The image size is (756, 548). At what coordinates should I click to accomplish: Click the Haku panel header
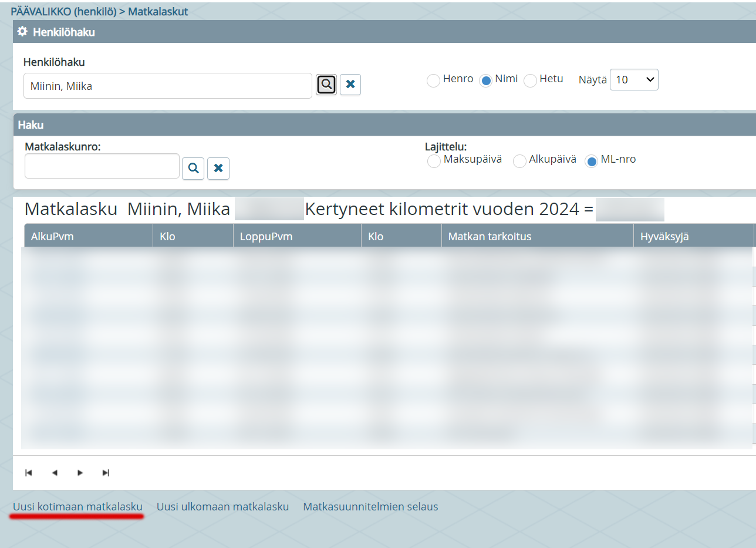384,125
